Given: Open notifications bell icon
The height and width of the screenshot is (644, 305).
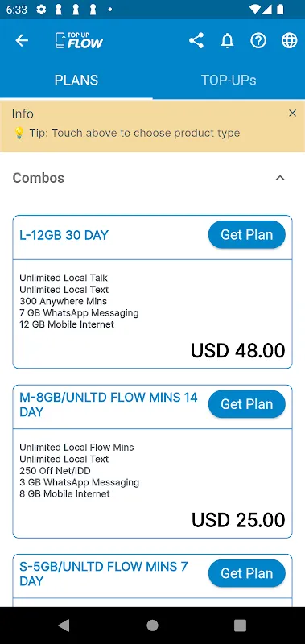Looking at the screenshot, I should click(227, 41).
